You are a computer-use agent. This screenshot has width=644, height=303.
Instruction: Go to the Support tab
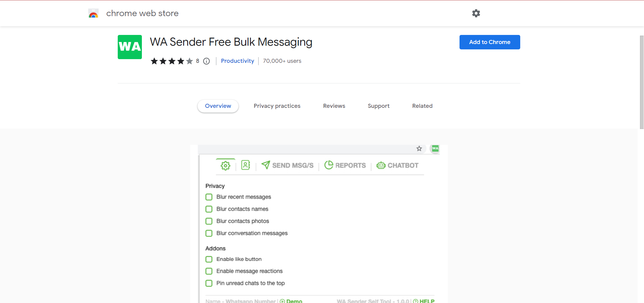point(379,106)
